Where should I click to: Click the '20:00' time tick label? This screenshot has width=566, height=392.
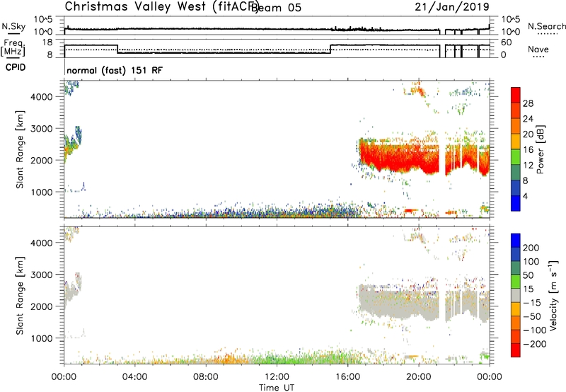click(x=419, y=377)
